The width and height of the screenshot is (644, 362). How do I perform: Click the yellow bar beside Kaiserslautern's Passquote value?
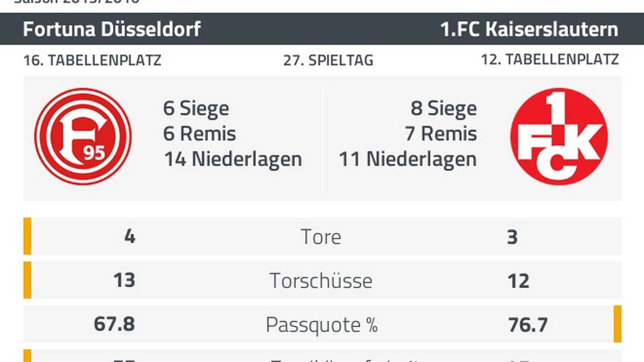coord(617,324)
